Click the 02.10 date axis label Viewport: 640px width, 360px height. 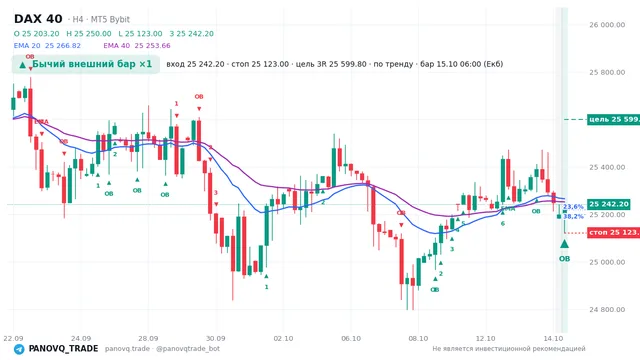283,338
